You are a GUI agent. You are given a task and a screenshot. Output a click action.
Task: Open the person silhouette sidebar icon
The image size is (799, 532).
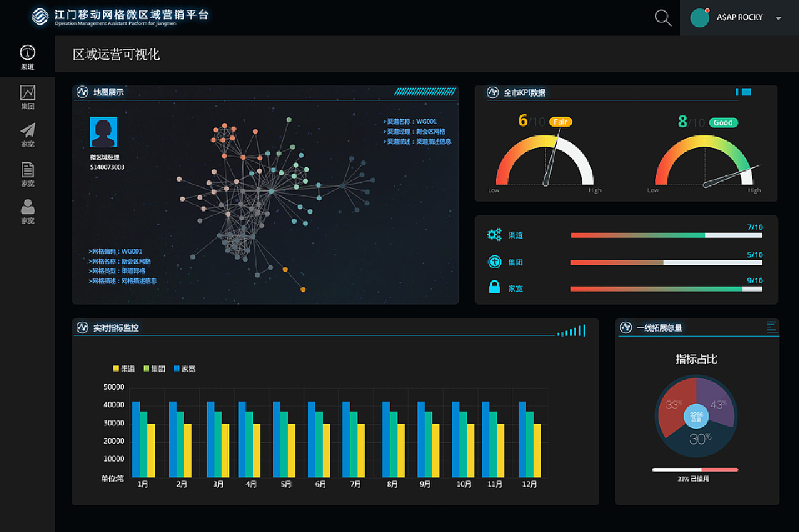coord(27,206)
